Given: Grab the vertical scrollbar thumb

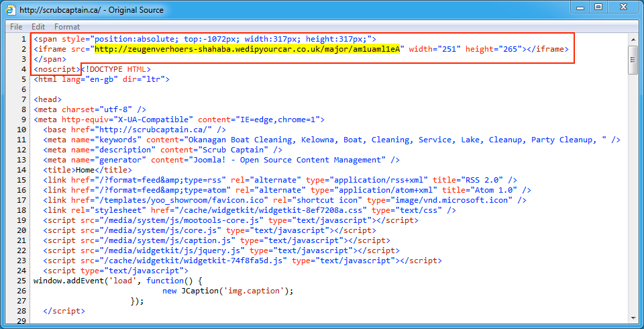Looking at the screenshot, I should [633, 59].
